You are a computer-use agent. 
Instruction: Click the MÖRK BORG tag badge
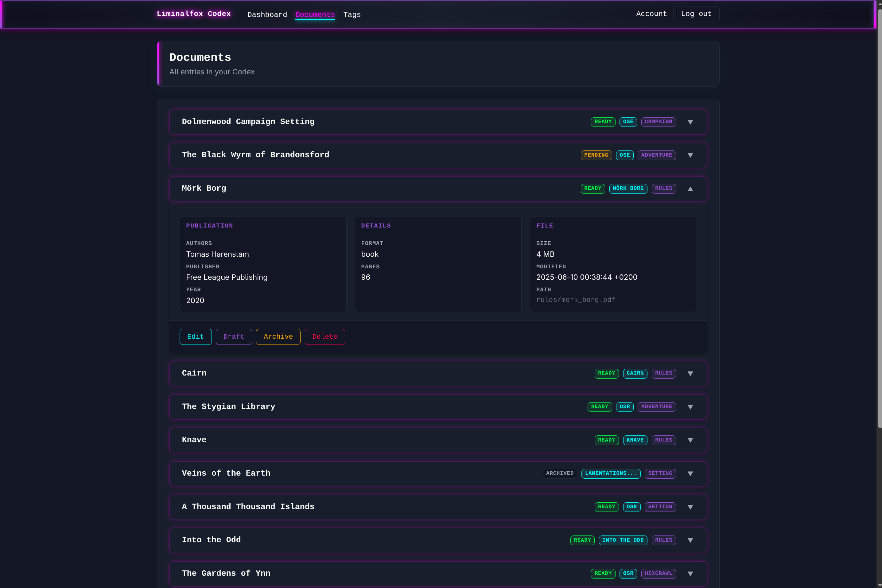click(628, 189)
